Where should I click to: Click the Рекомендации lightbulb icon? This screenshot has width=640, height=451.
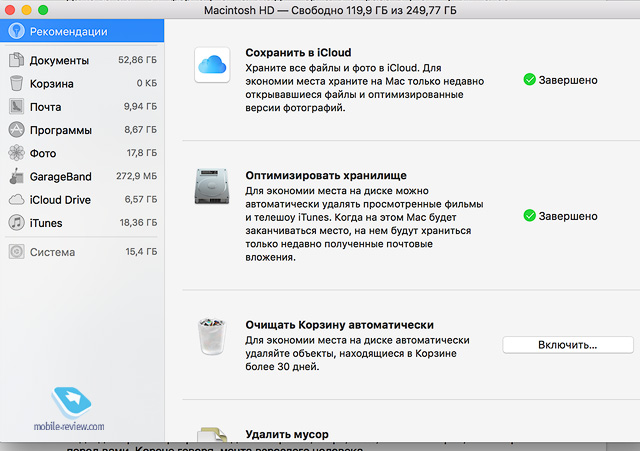coord(17,31)
